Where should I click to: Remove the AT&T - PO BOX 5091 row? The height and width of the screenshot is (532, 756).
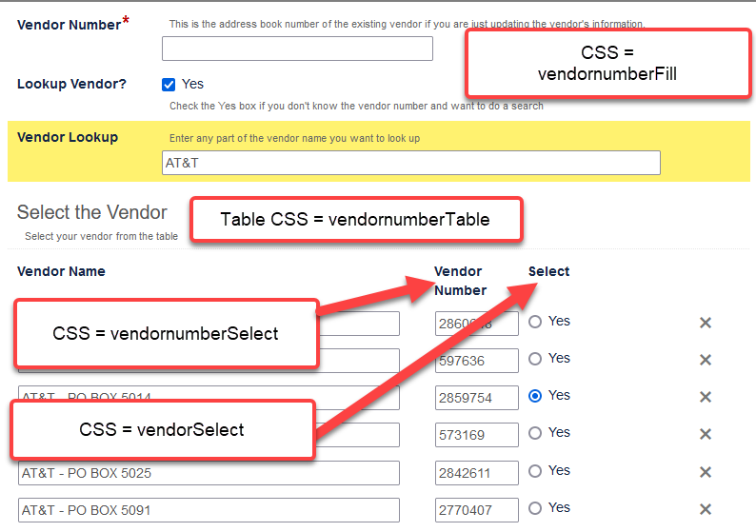coord(706,509)
